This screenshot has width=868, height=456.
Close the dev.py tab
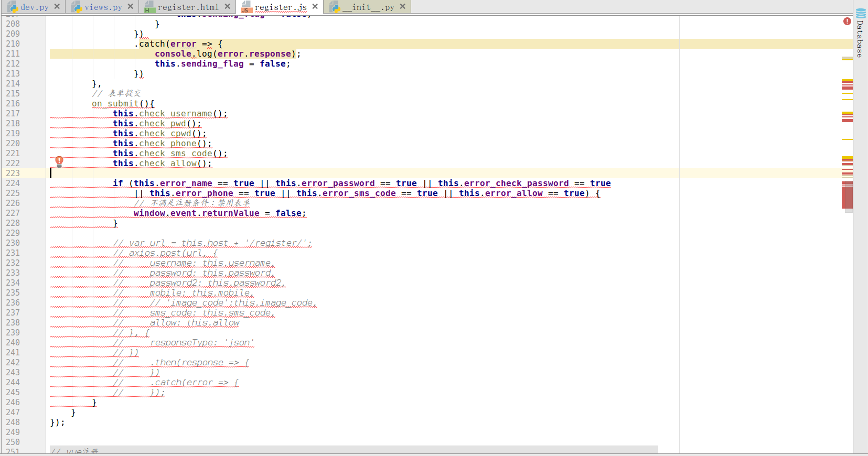(57, 7)
